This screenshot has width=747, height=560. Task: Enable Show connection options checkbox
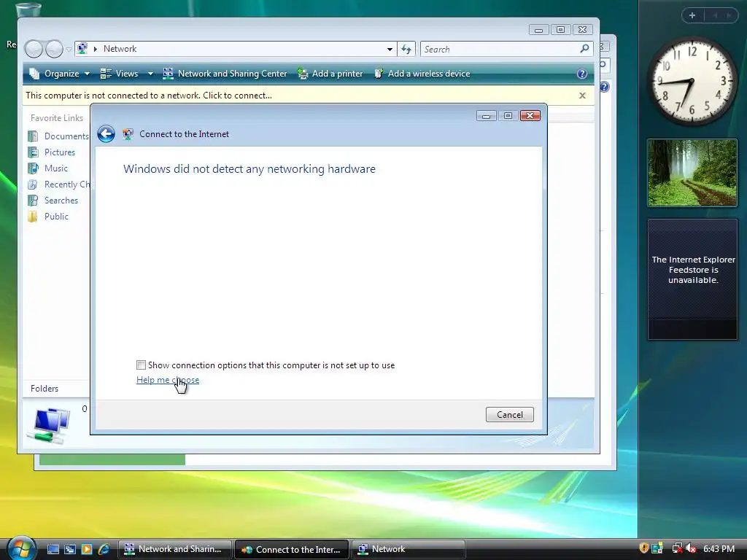point(141,365)
